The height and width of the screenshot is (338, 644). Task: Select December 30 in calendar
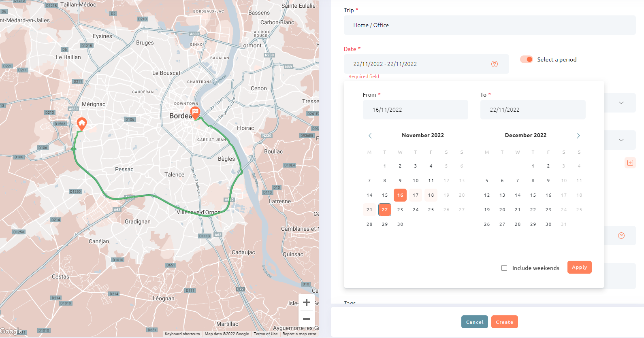[x=548, y=224]
